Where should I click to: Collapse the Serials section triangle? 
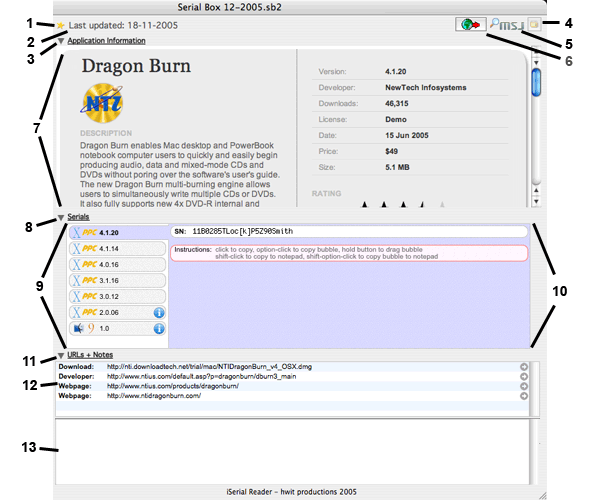pos(60,217)
